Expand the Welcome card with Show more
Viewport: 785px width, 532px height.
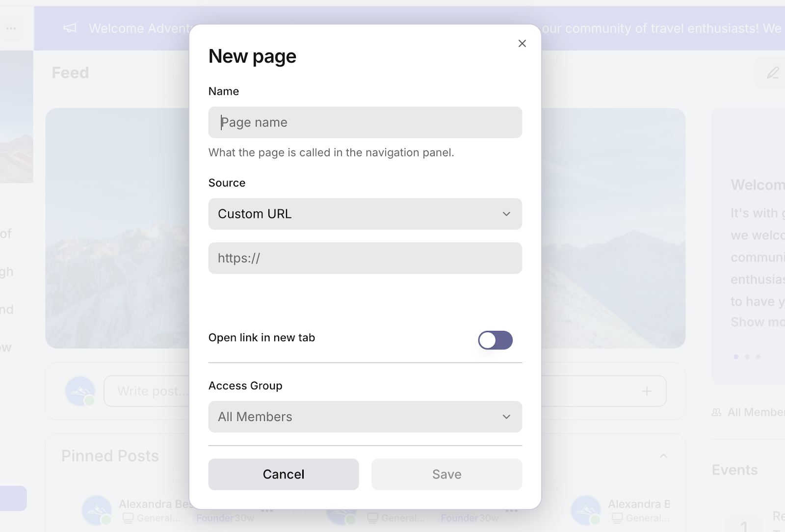coord(756,322)
